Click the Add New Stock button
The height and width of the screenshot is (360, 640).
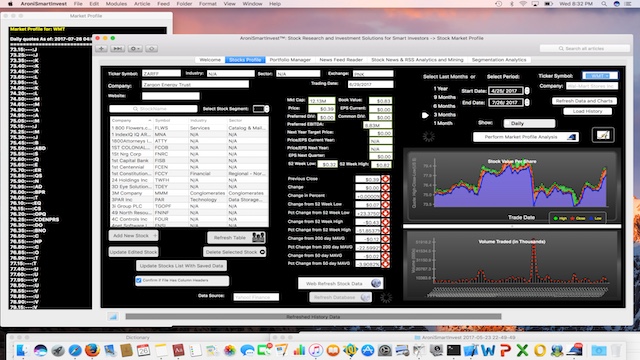point(133,236)
